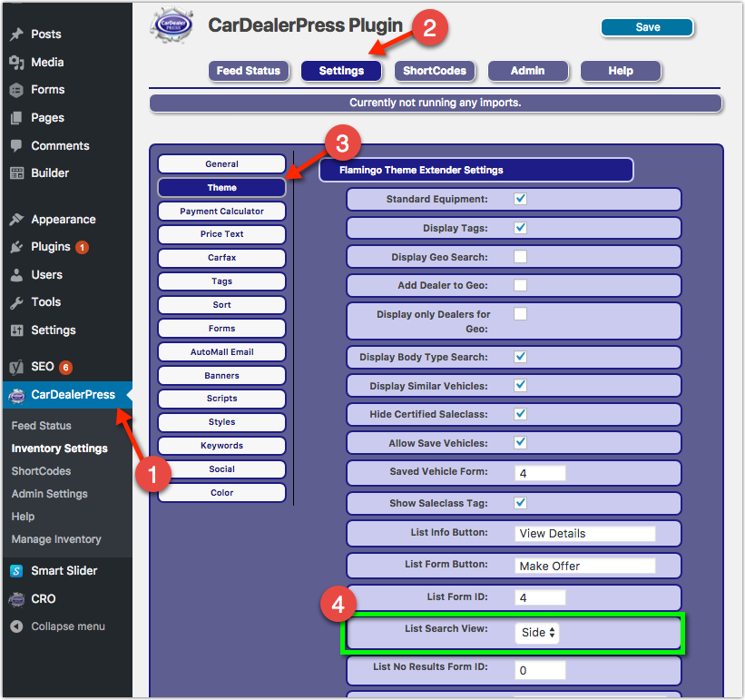Open ShortCodes in sidebar submenu
Screen dimensions: 745x700
pos(42,471)
